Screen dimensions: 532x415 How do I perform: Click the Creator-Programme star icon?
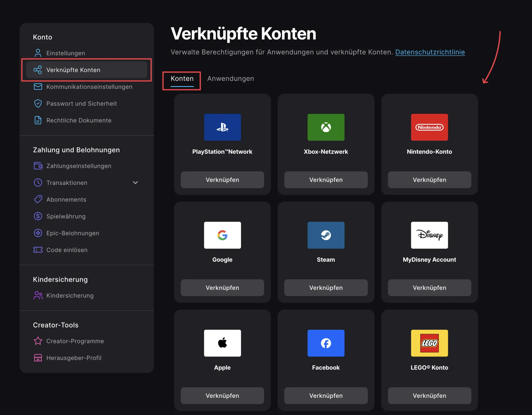coord(38,341)
